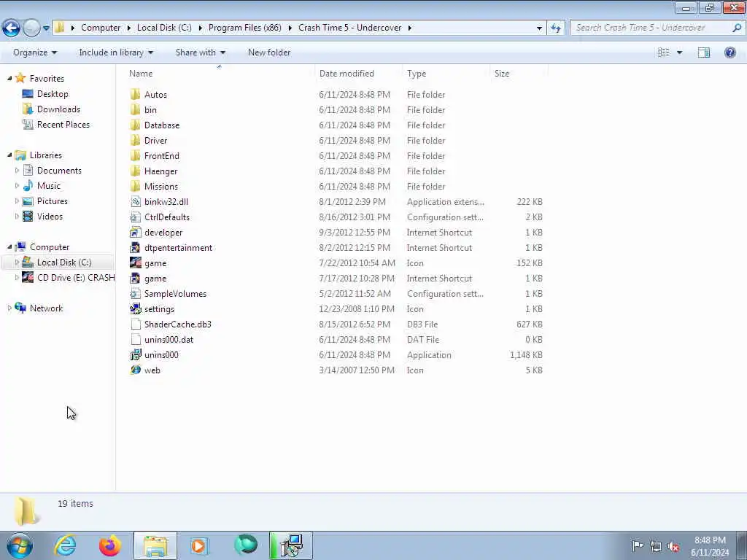Expand the Network tree node
This screenshot has width=747, height=560.
[9, 308]
